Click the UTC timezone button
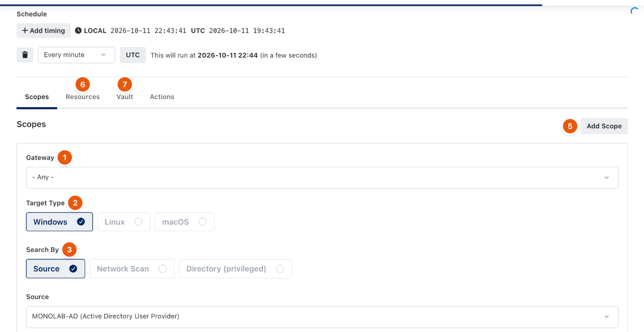The image size is (644, 332). coord(133,55)
